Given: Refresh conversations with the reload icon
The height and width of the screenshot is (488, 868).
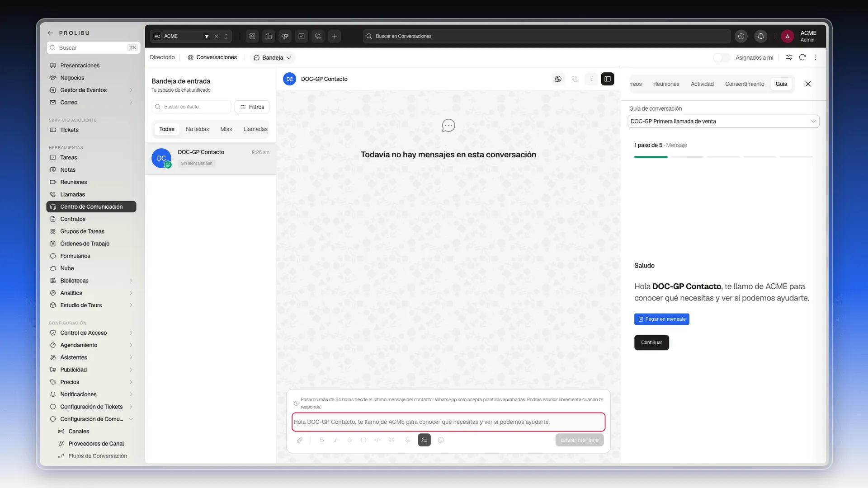Looking at the screenshot, I should [802, 57].
